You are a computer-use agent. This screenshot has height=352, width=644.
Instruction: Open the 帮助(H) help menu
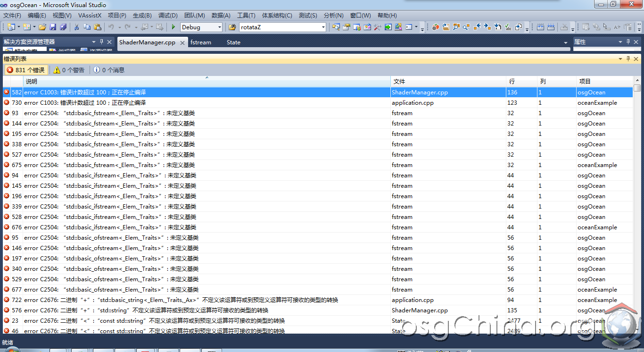point(387,16)
